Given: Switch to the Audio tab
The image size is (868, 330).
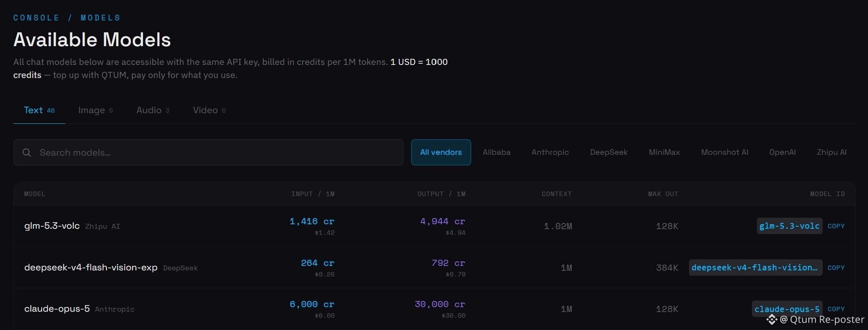Looking at the screenshot, I should (153, 110).
